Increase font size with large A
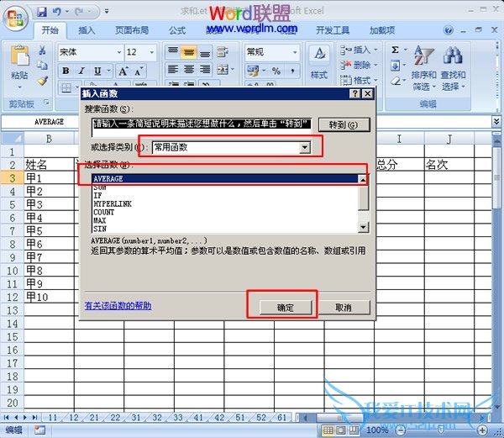Screen dimensions: 504x438 pyautogui.click(x=123, y=71)
